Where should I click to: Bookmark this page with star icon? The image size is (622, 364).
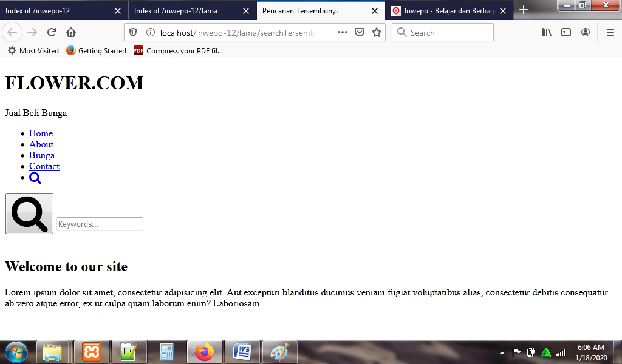[x=377, y=33]
